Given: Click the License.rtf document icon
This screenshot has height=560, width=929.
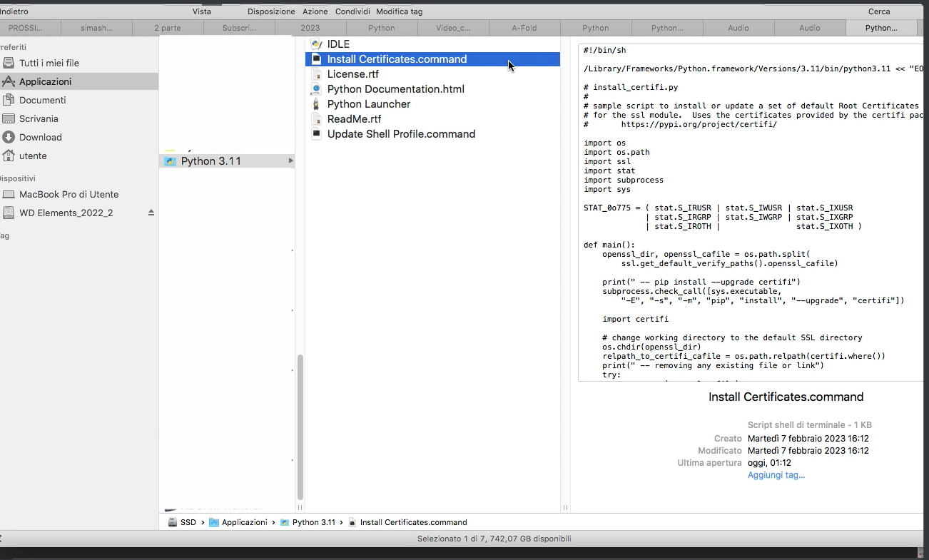Looking at the screenshot, I should click(317, 74).
